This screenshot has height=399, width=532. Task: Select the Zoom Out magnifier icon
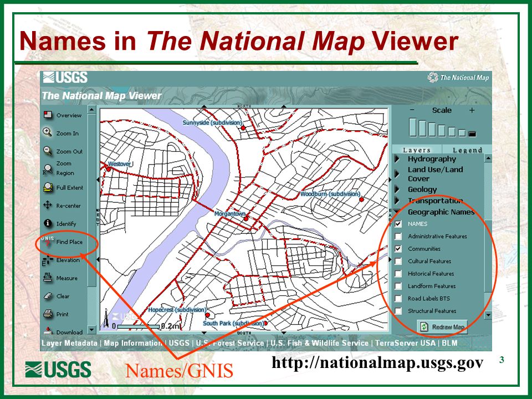48,151
